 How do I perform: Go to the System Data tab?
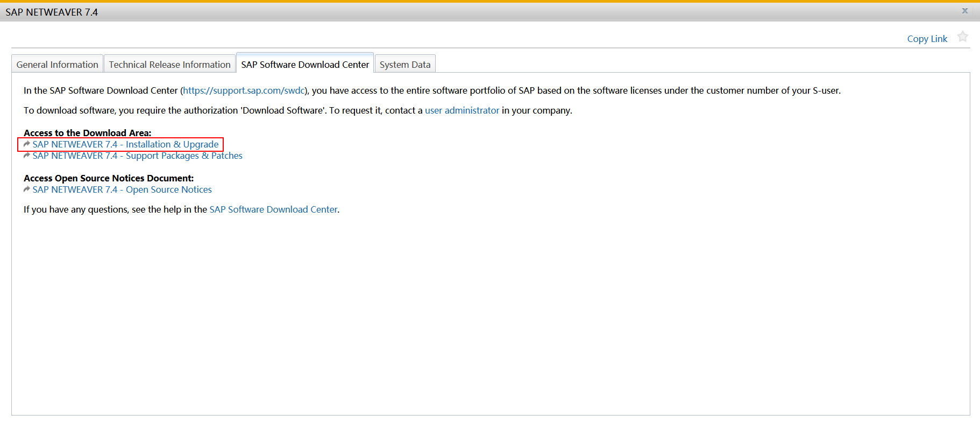[405, 64]
